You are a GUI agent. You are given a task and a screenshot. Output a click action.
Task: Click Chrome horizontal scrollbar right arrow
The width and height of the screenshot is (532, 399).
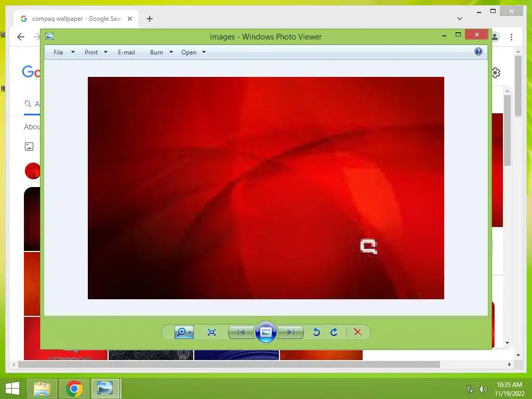click(x=510, y=364)
